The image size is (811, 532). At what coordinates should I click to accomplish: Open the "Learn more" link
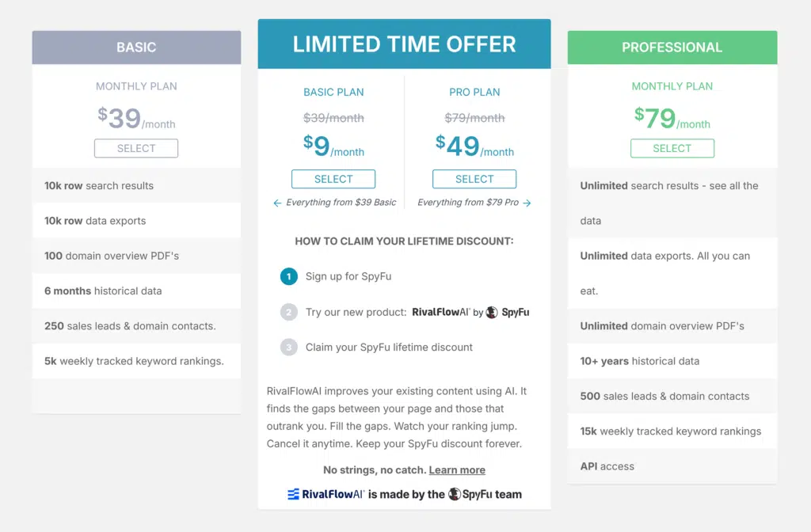[x=457, y=469]
